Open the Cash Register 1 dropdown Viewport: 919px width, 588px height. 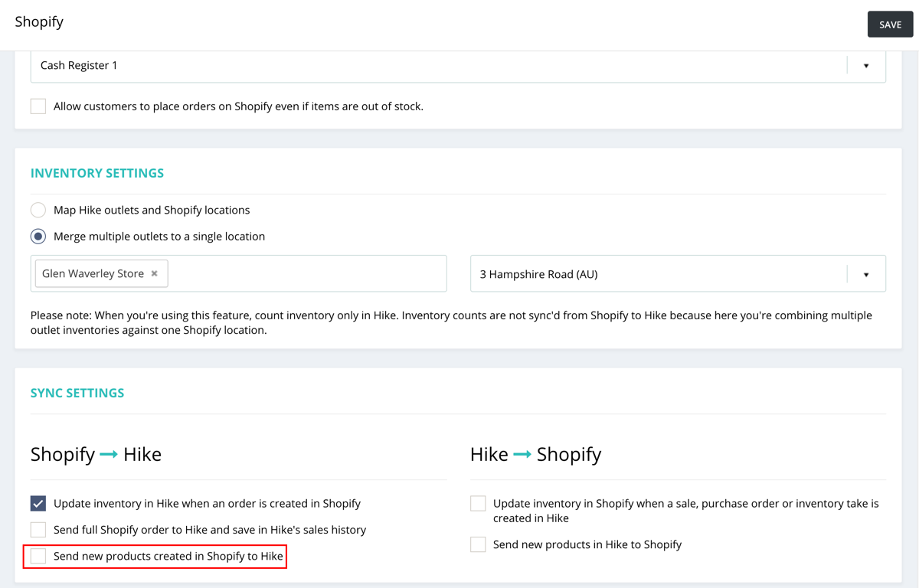(x=458, y=66)
